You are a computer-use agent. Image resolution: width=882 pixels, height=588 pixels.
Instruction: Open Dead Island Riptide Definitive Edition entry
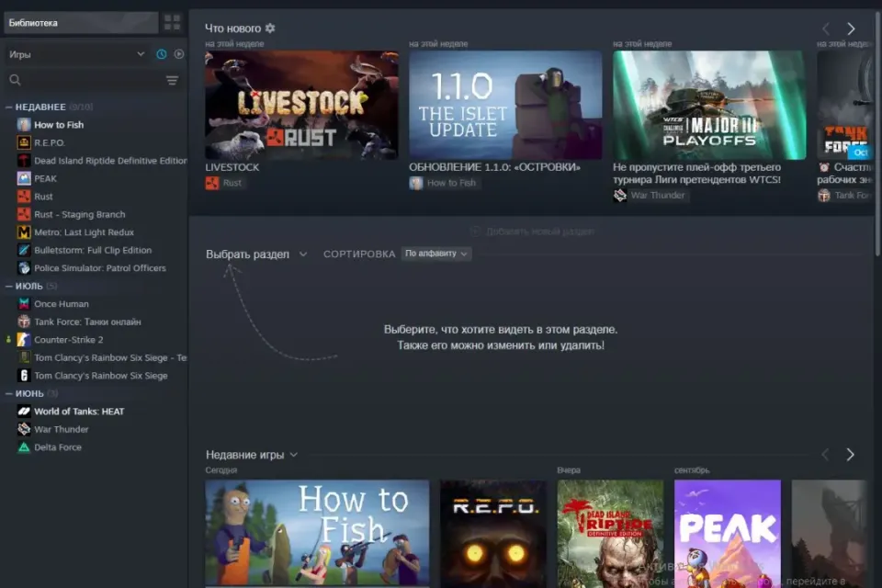[110, 161]
